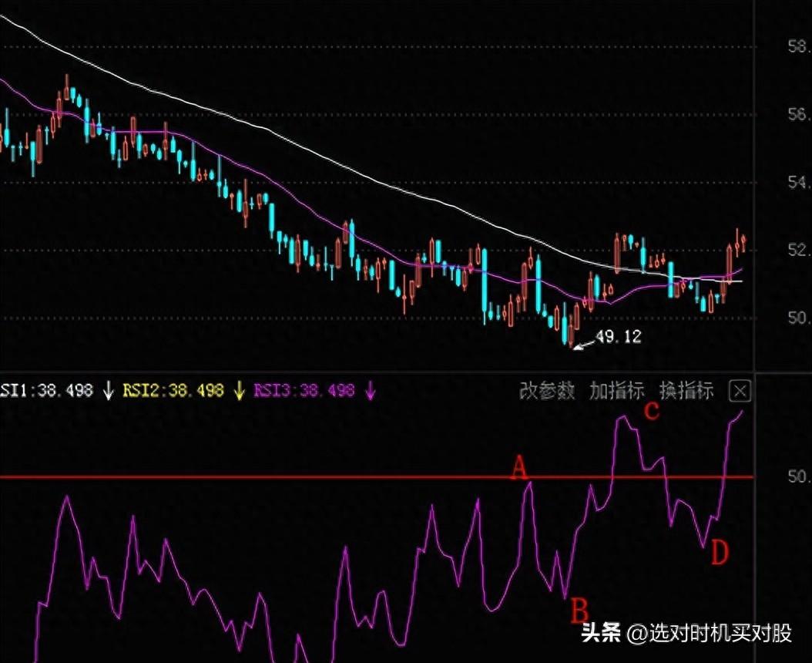
Task: Click the red C marker
Action: pyautogui.click(x=652, y=412)
